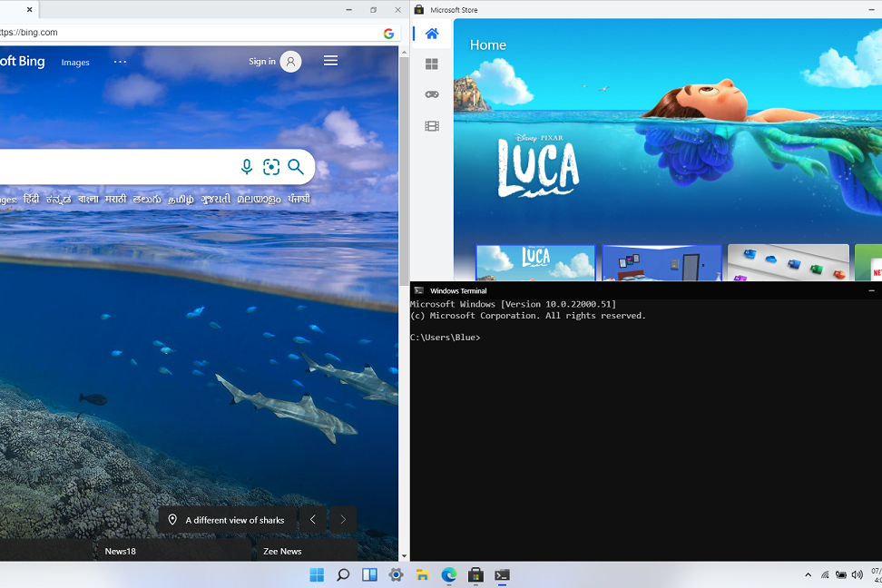The image size is (882, 588).
Task: Click the volume speaker icon in tray
Action: 857,574
